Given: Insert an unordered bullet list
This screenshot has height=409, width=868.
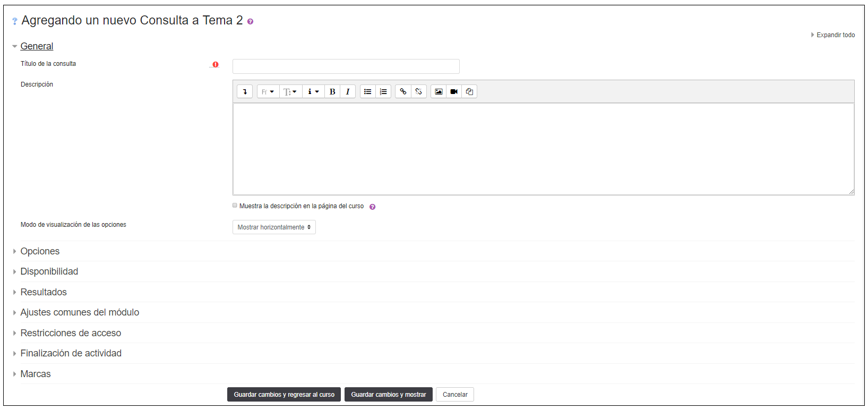Looking at the screenshot, I should (367, 92).
